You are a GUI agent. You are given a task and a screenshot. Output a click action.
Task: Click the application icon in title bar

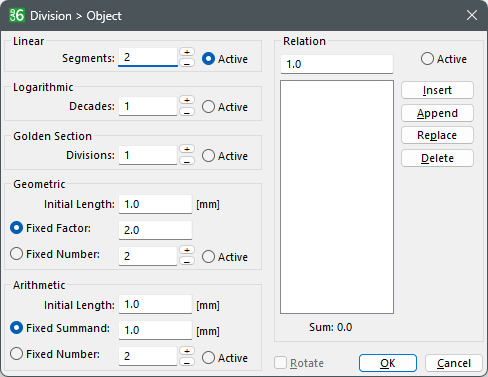pyautogui.click(x=17, y=15)
